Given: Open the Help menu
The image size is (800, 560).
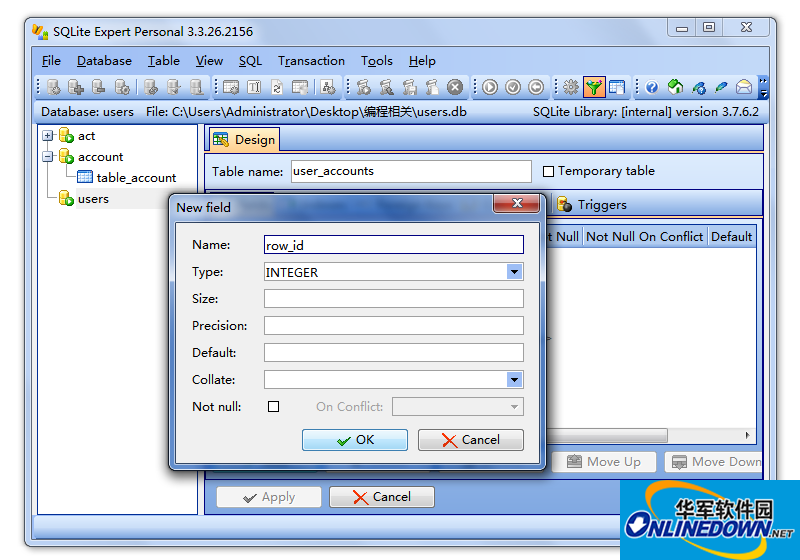Looking at the screenshot, I should tap(422, 61).
